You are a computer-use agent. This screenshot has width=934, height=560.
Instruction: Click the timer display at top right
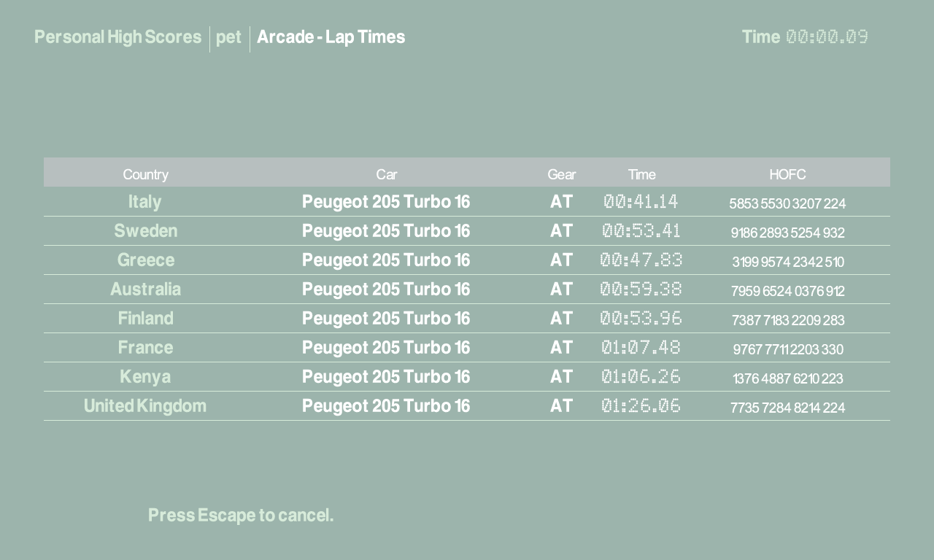pos(826,37)
